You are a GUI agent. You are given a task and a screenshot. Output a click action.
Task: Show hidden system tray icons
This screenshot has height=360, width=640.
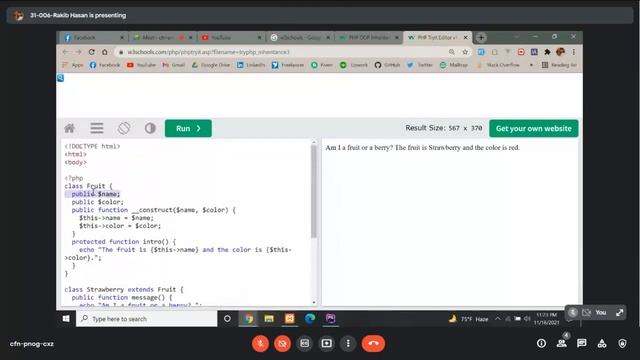(x=498, y=319)
